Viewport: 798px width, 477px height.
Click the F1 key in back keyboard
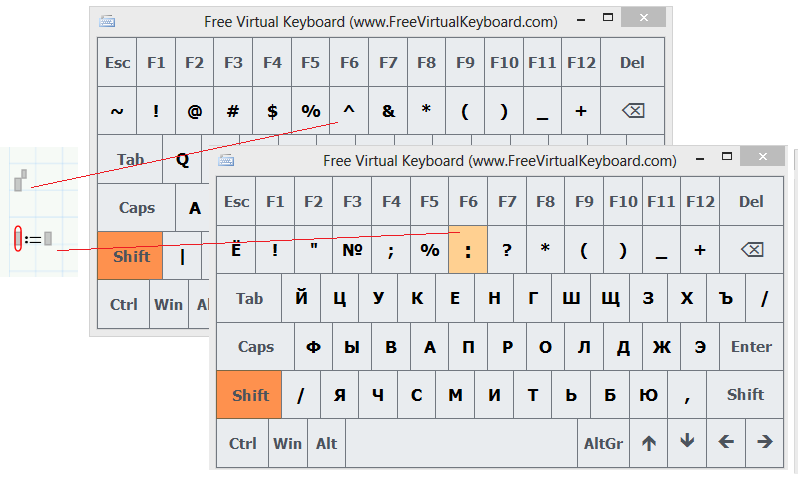click(156, 62)
